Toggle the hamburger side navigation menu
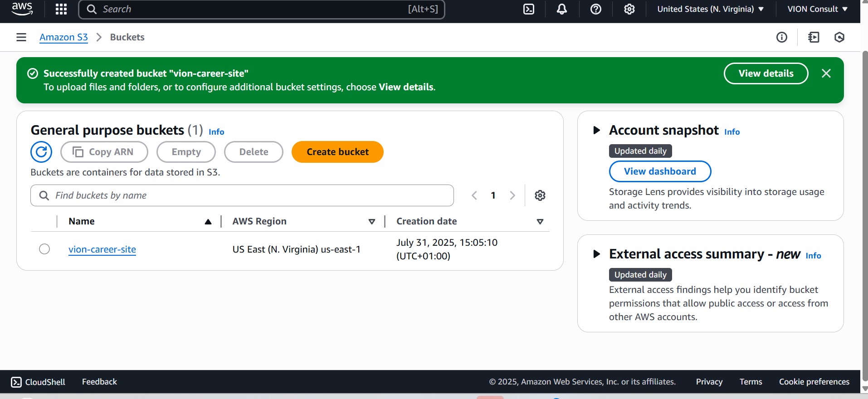This screenshot has height=399, width=868. (x=21, y=37)
